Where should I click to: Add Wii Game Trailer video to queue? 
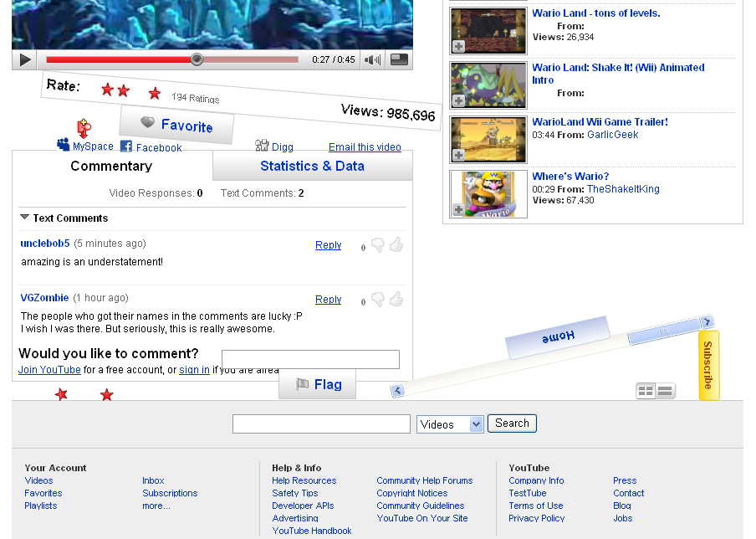click(x=458, y=156)
